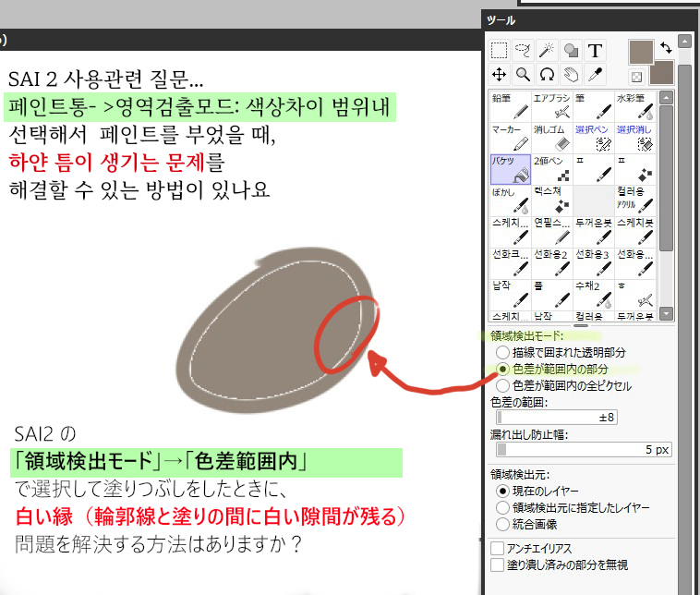The image size is (700, 595).
Task: Choose the 두꺼운붓 thick brush
Action: pos(593,232)
